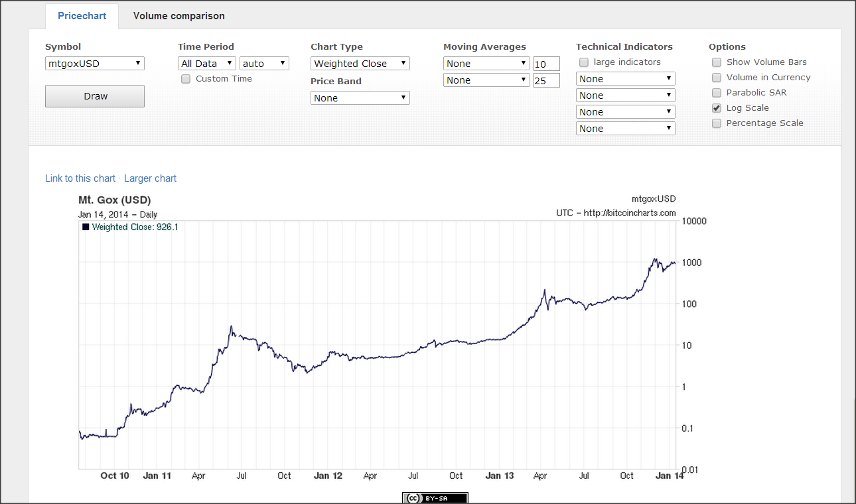Click the moving average period field showing 25
856x504 pixels.
coord(547,80)
